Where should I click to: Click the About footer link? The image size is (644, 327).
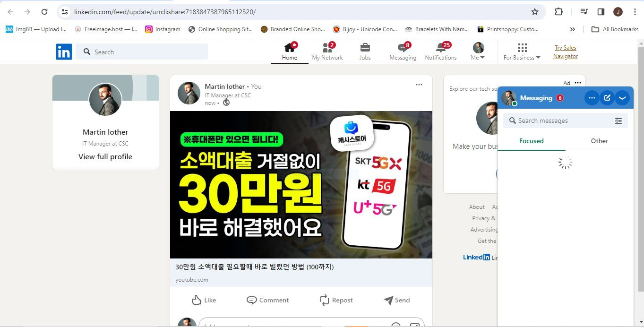click(x=477, y=207)
